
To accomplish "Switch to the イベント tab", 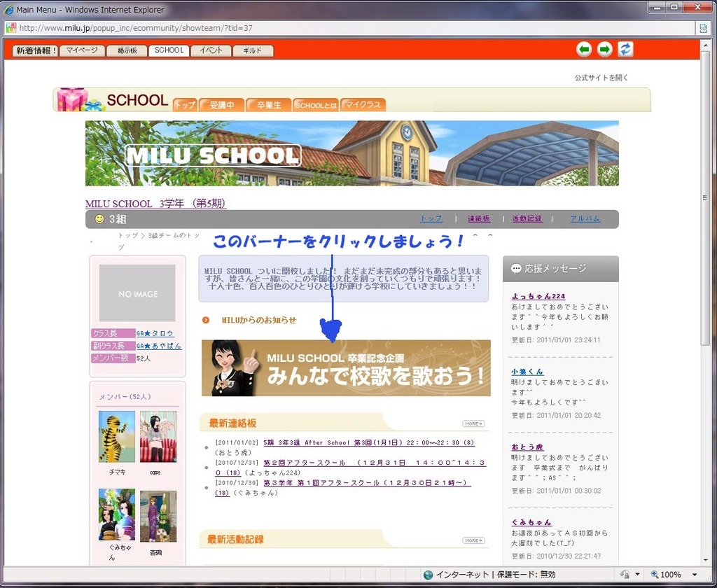I will [211, 50].
